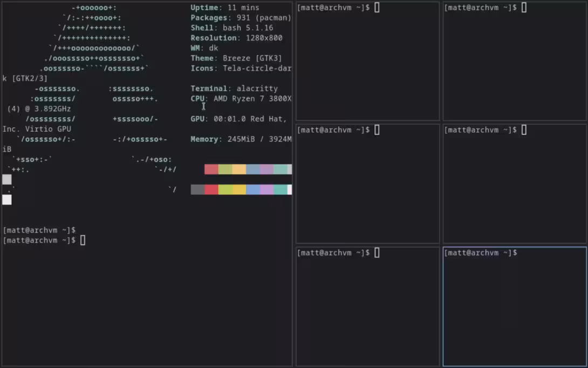The width and height of the screenshot is (588, 368).
Task: Click the 'CPU' label
Action: (x=197, y=99)
